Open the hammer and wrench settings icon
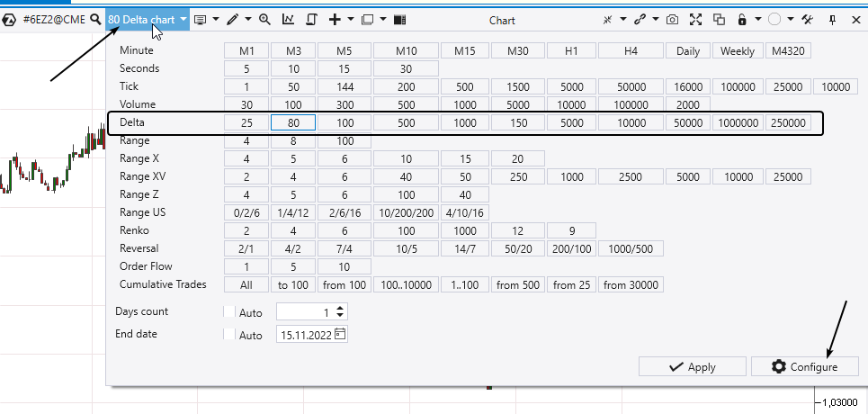The height and width of the screenshot is (414, 868). pos(807,19)
